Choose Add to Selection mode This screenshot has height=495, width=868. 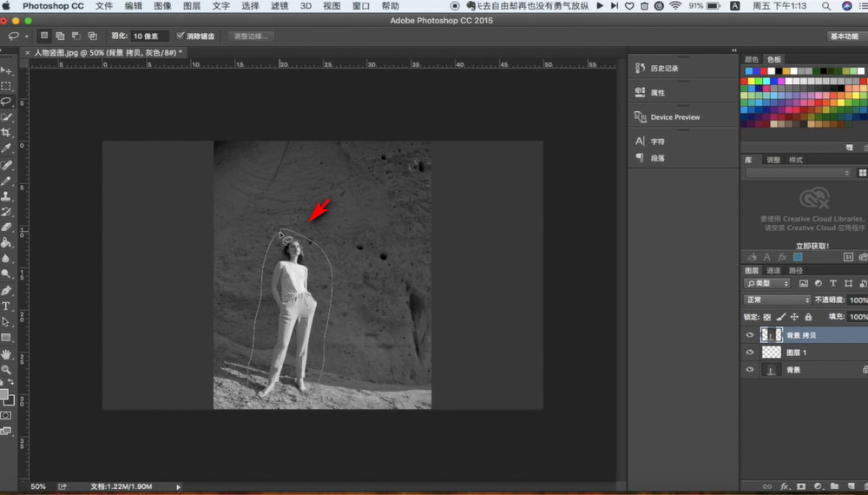tap(61, 36)
